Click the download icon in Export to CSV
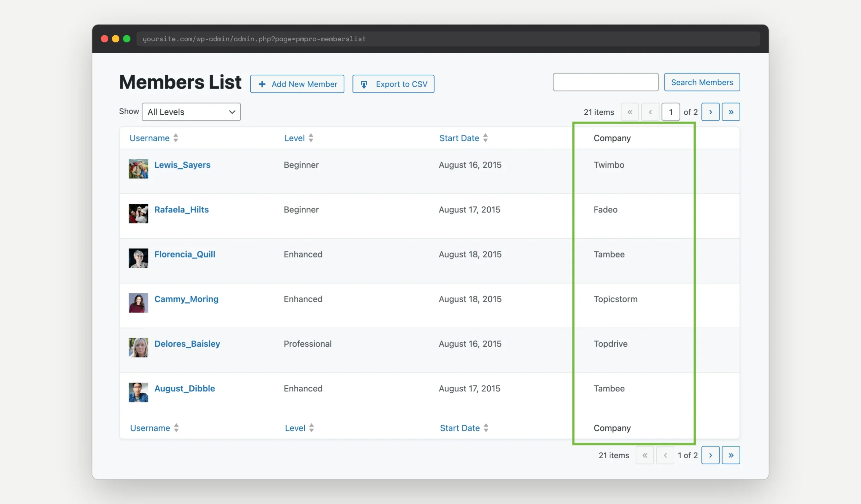The height and width of the screenshot is (504, 861). pos(364,84)
